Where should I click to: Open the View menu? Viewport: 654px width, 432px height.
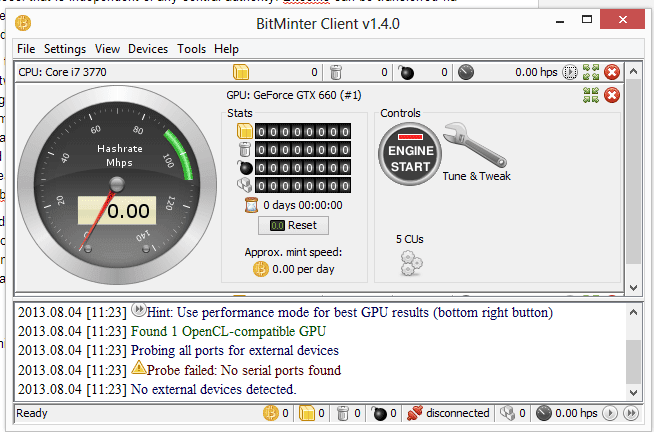107,49
